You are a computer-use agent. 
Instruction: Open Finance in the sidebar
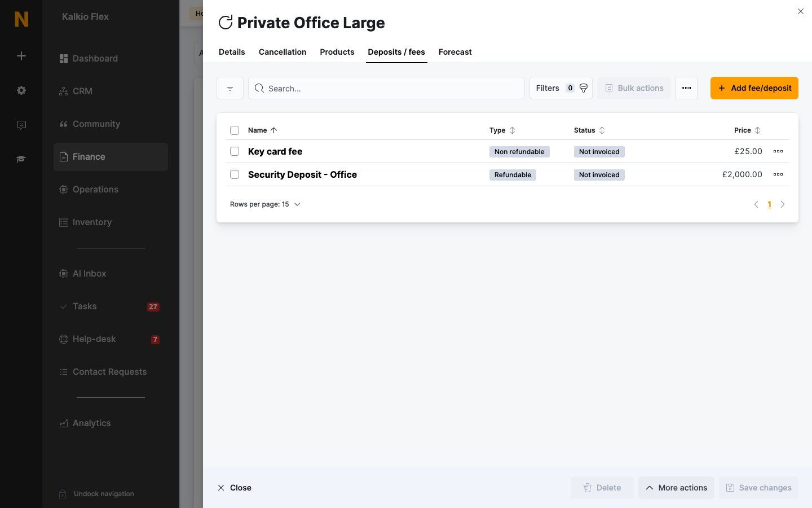click(x=111, y=157)
